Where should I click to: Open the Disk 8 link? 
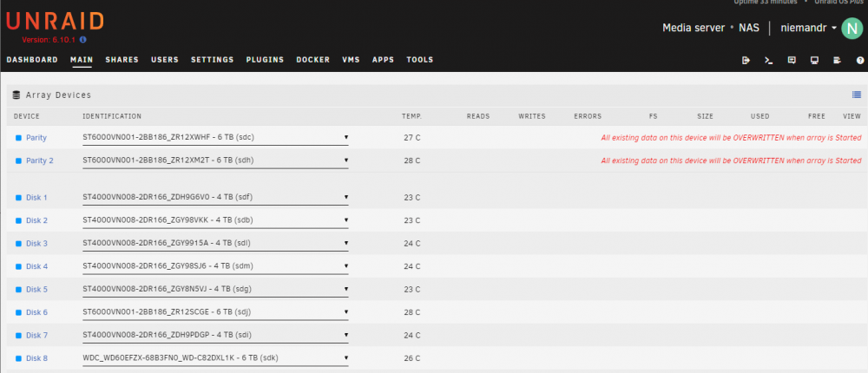pyautogui.click(x=36, y=358)
